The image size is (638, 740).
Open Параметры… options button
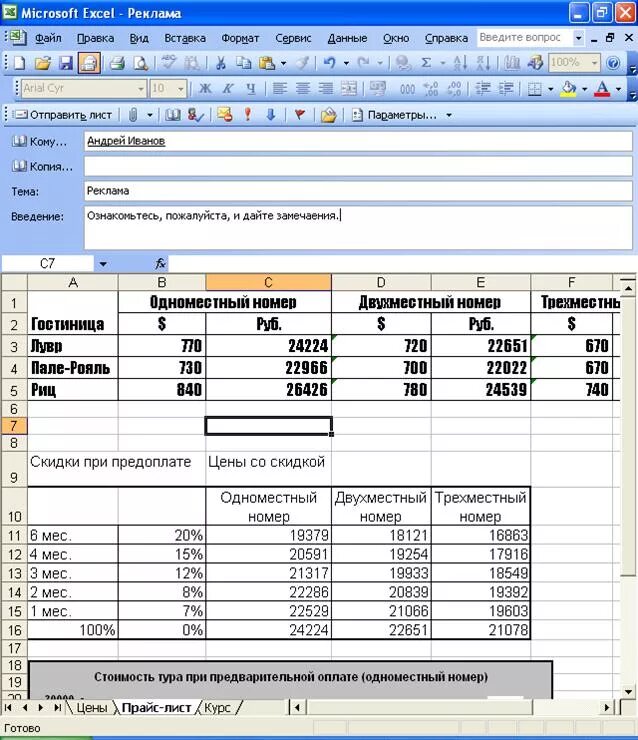pos(395,115)
